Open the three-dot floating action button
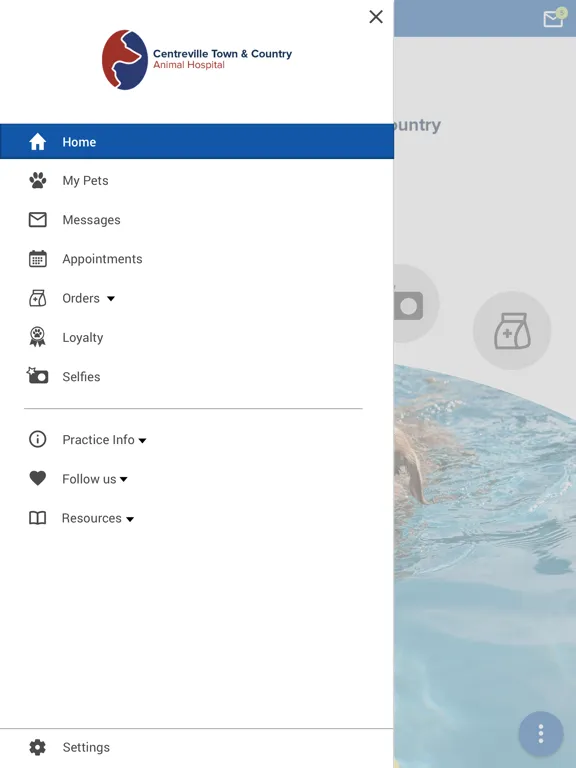The height and width of the screenshot is (768, 576). click(x=541, y=734)
